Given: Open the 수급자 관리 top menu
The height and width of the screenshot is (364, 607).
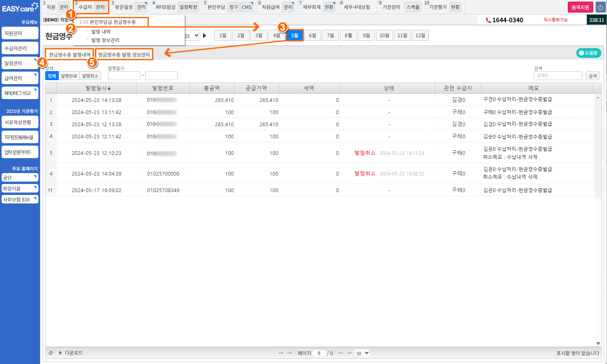Looking at the screenshot, I should [x=100, y=7].
